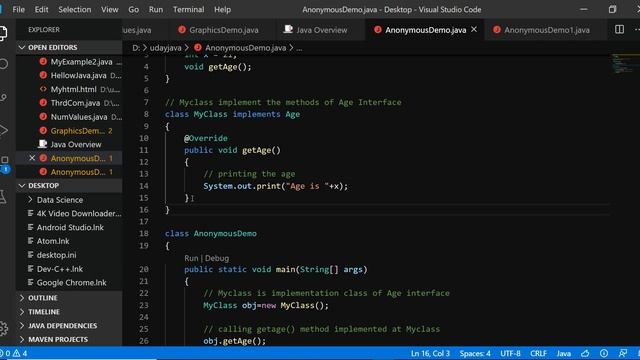Open the Edit menu
Image resolution: width=640 pixels, height=360 pixels.
point(41,9)
